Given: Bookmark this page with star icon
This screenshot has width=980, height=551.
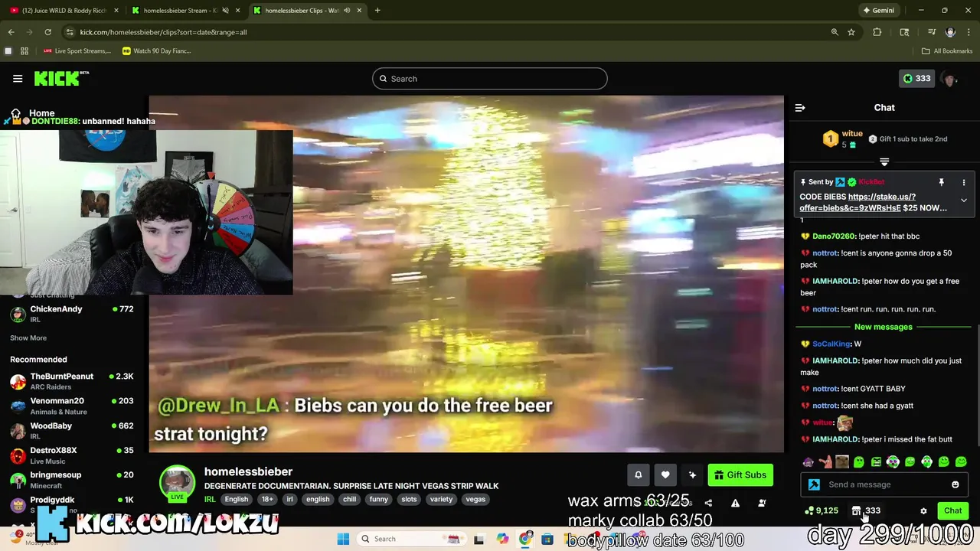Looking at the screenshot, I should (851, 32).
